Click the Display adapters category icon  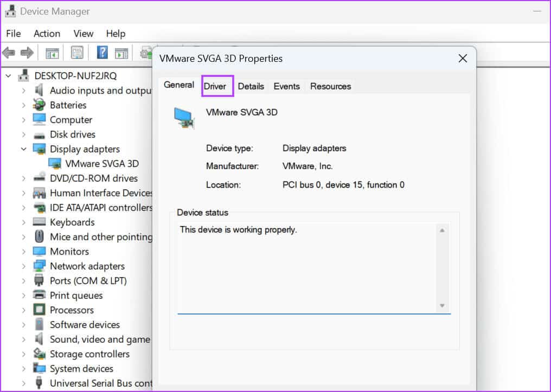coord(39,149)
